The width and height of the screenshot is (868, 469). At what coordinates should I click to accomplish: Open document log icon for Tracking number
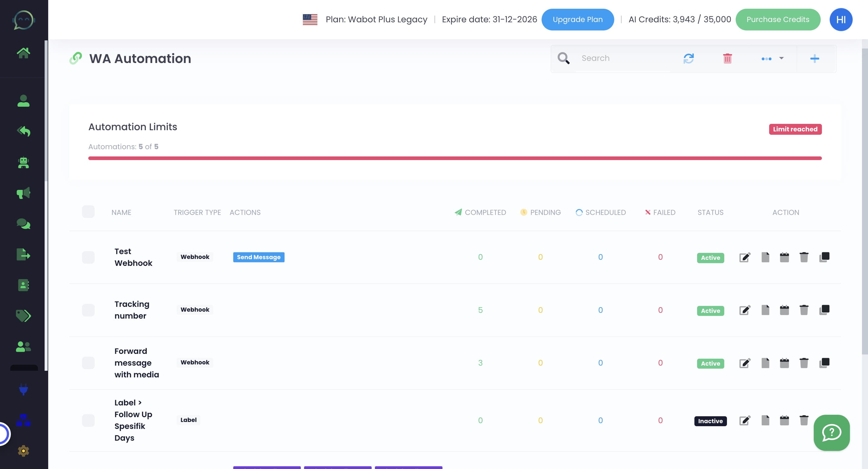[765, 310]
